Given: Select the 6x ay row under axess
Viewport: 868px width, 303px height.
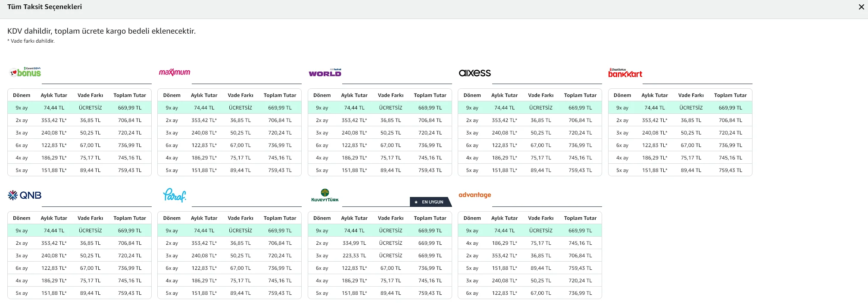Looking at the screenshot, I should point(530,145).
